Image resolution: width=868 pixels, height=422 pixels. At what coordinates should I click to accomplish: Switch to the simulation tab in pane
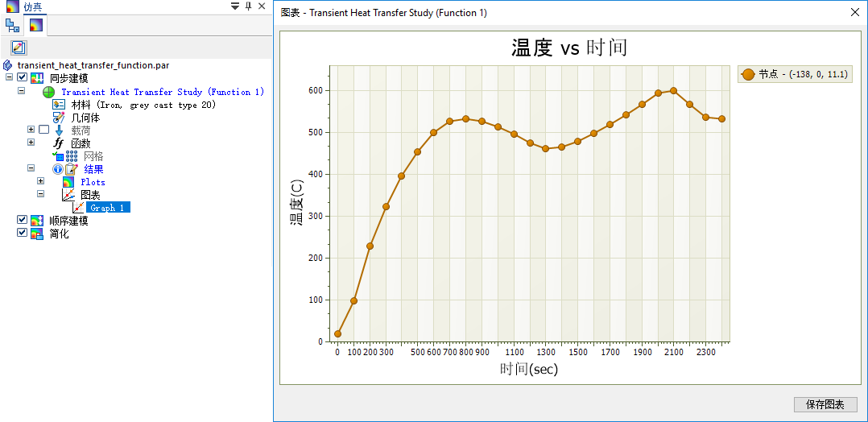click(36, 25)
